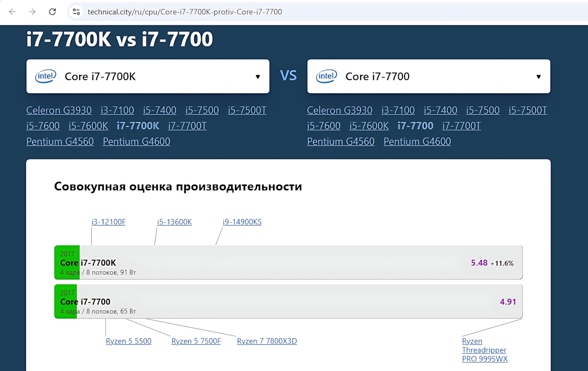
Task: Click the +11.6% advantage value
Action: (x=502, y=263)
